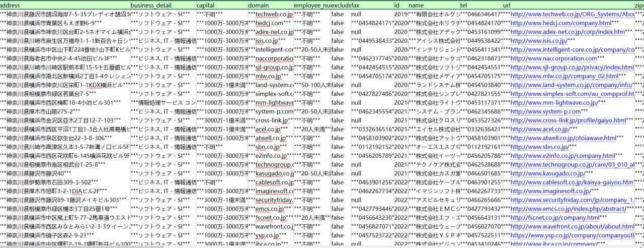Select the name column header
644x248 pixels.
(x=433, y=5)
